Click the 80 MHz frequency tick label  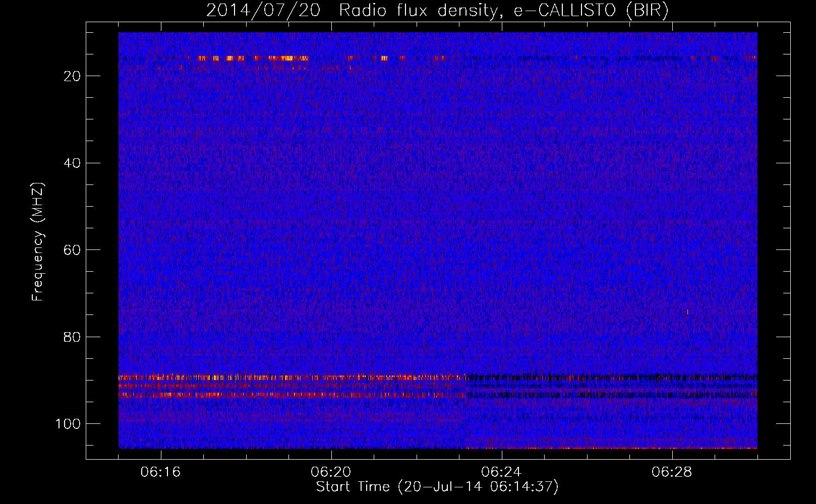point(73,337)
